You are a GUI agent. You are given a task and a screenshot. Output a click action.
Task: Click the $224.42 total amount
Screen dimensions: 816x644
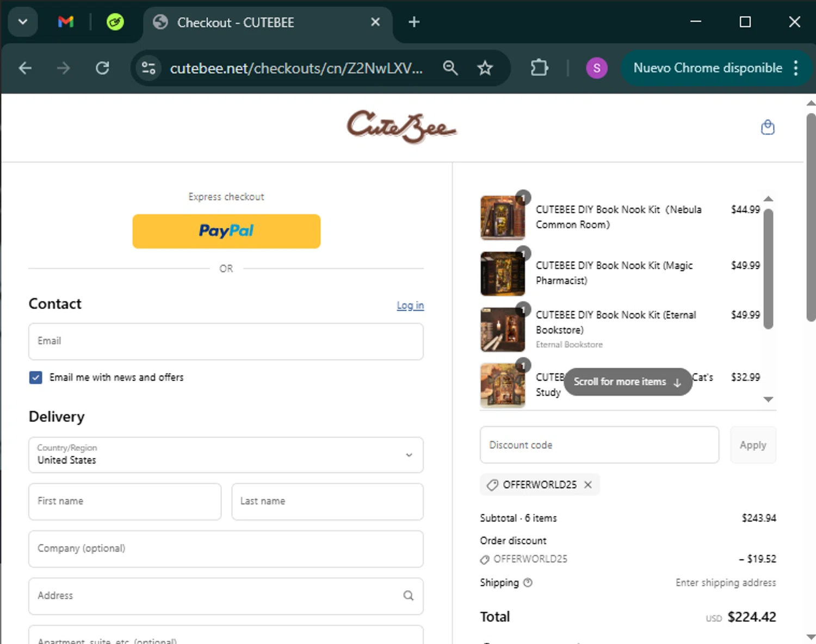click(752, 617)
